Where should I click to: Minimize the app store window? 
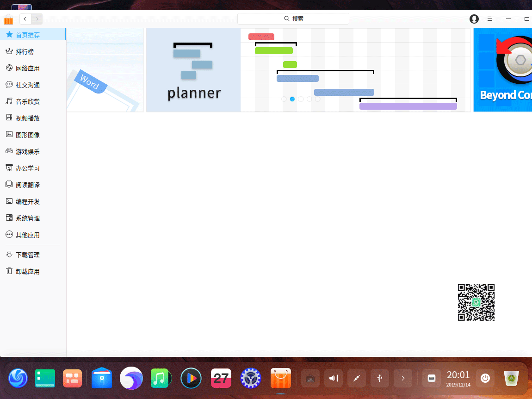tap(508, 19)
